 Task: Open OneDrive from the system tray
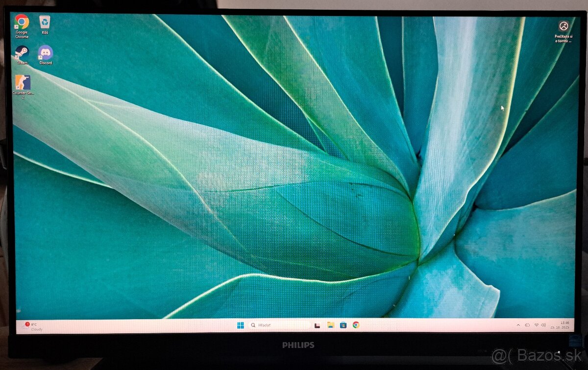(x=527, y=325)
